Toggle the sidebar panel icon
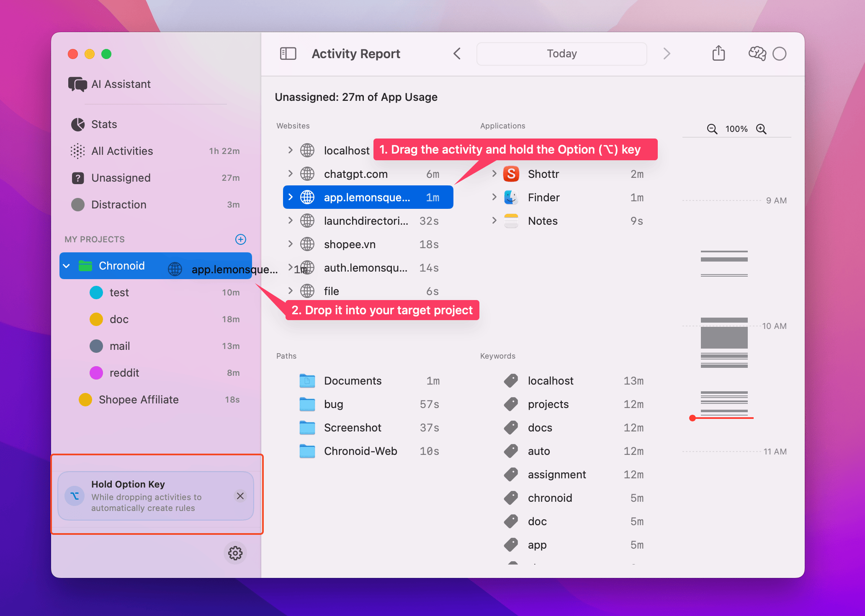This screenshot has width=865, height=616. pyautogui.click(x=288, y=54)
